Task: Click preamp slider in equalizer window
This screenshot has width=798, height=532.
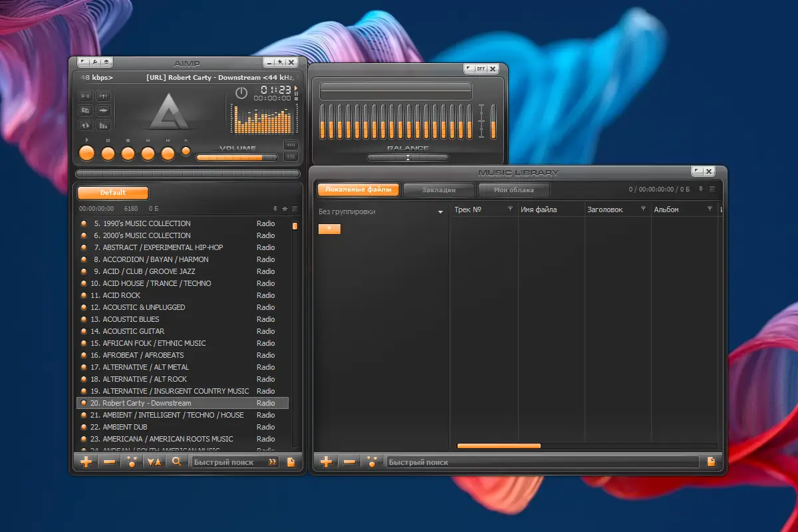Action: (493, 122)
